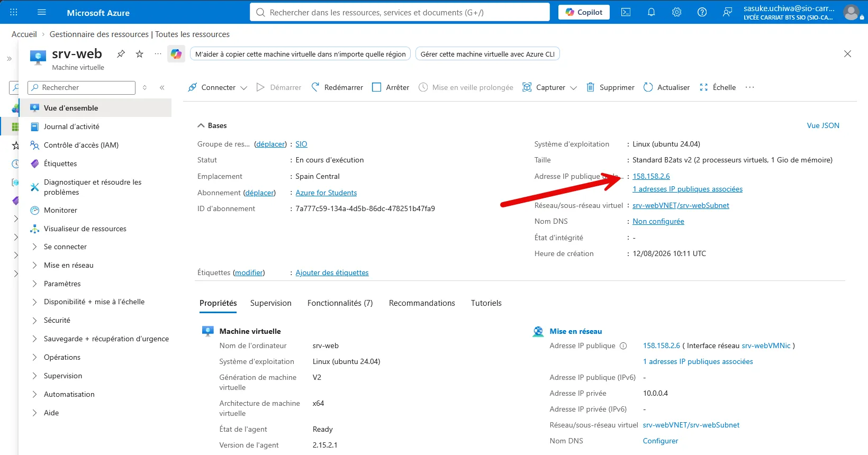Image resolution: width=868 pixels, height=455 pixels.
Task: Switch to the Propriétés tab
Action: pyautogui.click(x=218, y=303)
